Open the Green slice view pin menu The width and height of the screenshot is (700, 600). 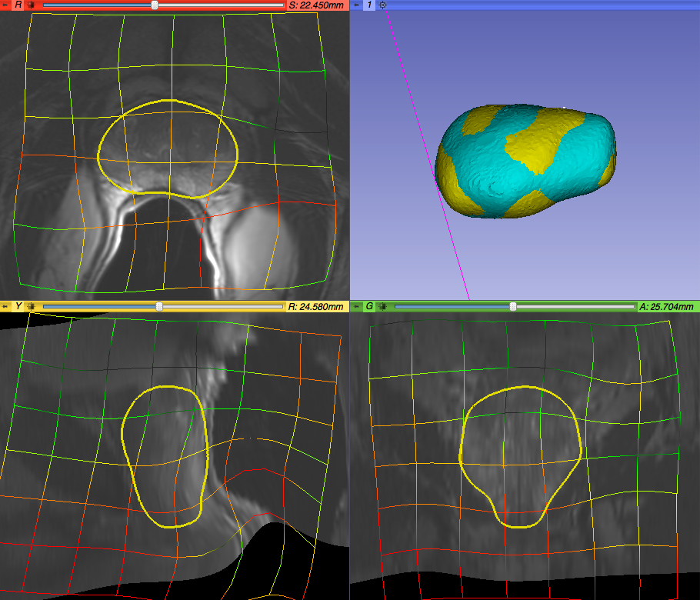356,306
